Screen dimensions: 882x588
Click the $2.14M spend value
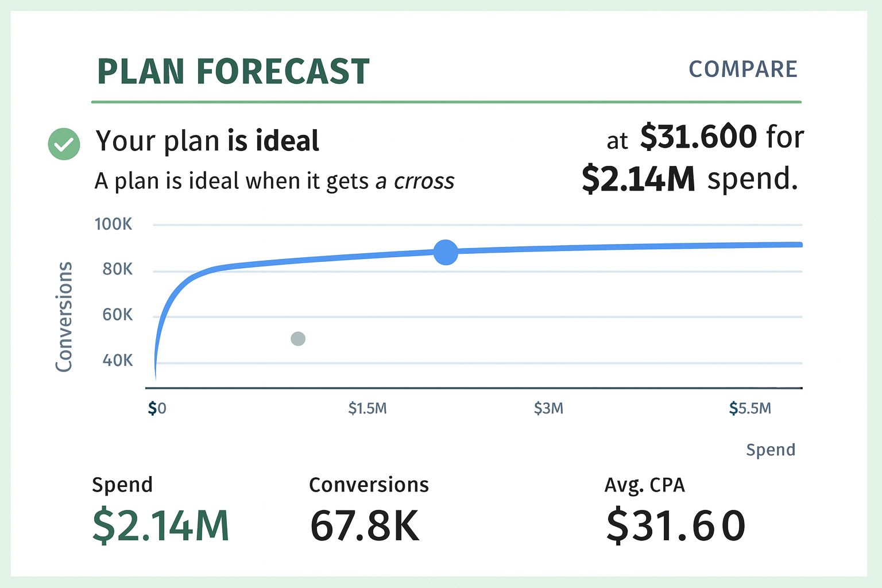[x=161, y=525]
